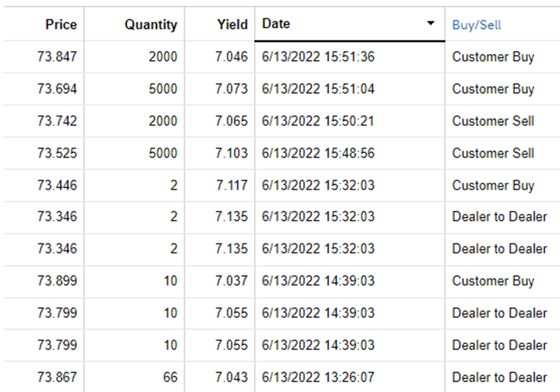
Task: Select the date 6/13/2022 13:26:07
Action: [318, 378]
